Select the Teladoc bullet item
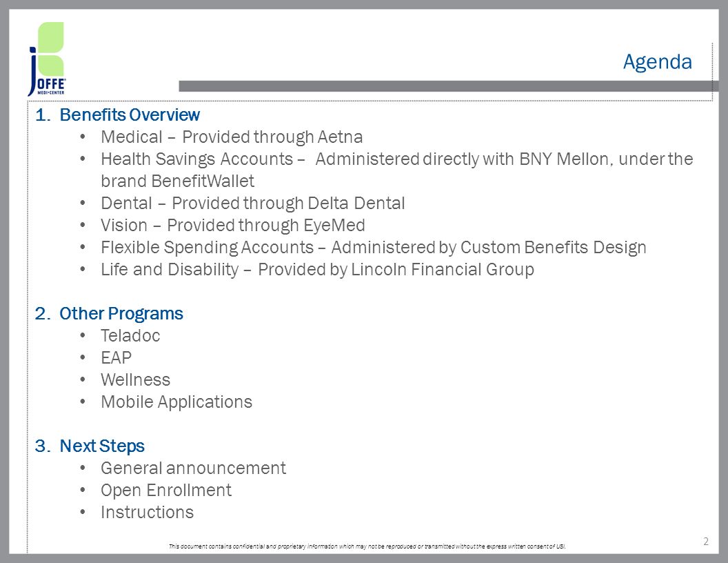Image resolution: width=728 pixels, height=563 pixels. pos(130,335)
